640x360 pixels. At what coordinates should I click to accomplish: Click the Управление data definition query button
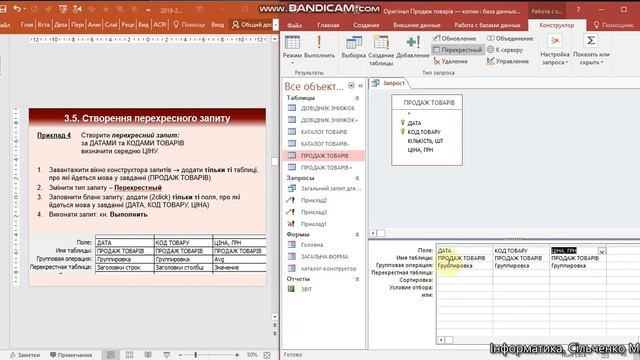tap(508, 61)
